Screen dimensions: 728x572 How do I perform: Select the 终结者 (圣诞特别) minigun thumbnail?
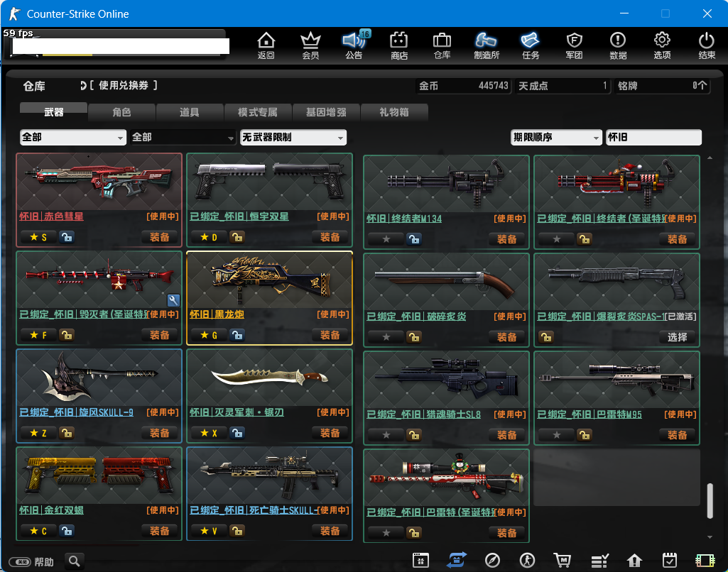(616, 185)
